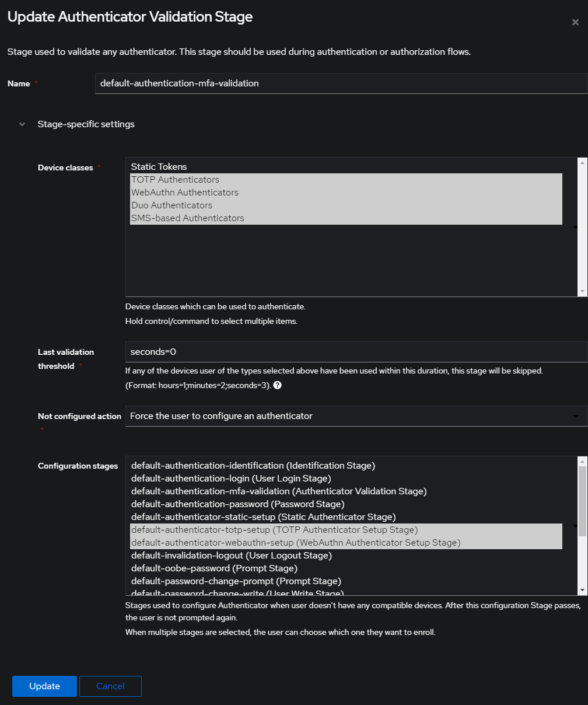This screenshot has height=705, width=588.
Task: Collapse the Stage-specific settings section
Action: point(22,124)
